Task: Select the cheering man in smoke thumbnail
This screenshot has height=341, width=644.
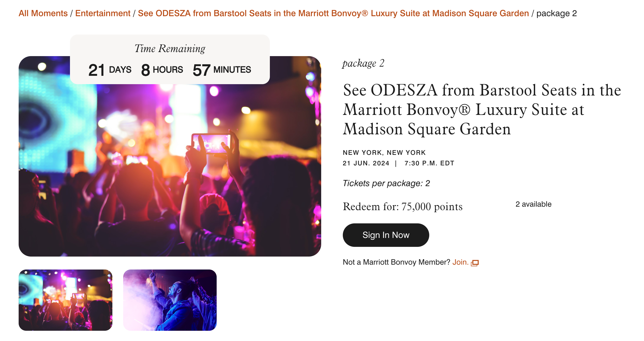Action: click(170, 300)
